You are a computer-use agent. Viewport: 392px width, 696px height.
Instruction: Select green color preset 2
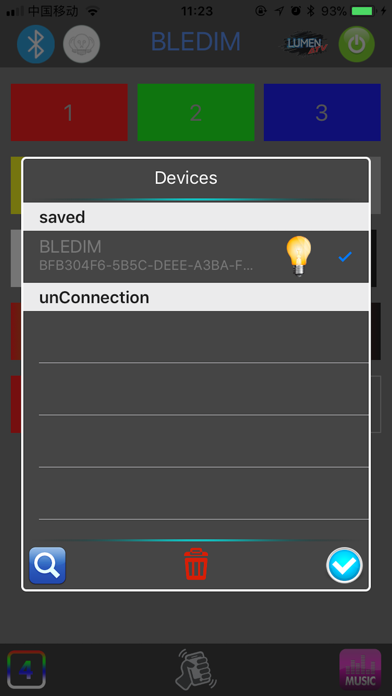[196, 112]
